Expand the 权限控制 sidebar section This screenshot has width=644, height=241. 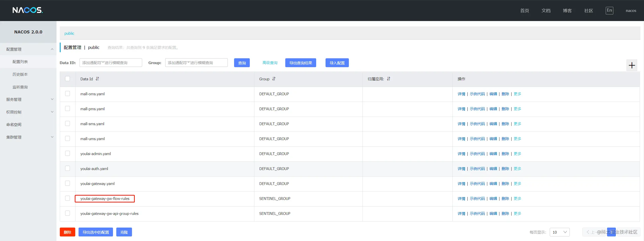[x=28, y=112]
